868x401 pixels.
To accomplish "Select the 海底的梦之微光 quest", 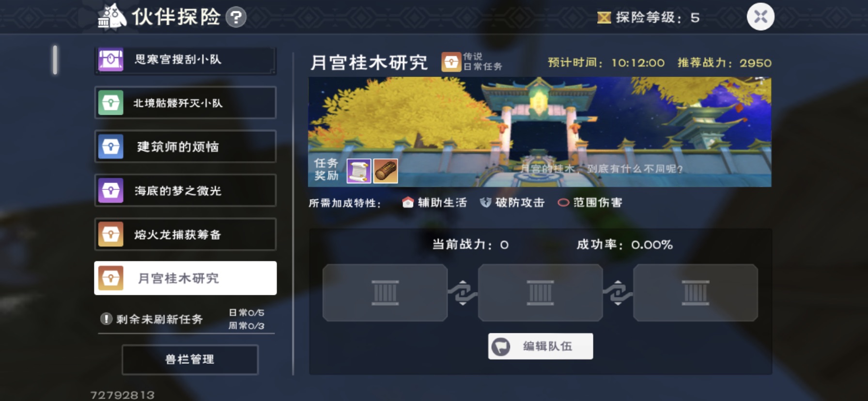I will pyautogui.click(x=186, y=190).
